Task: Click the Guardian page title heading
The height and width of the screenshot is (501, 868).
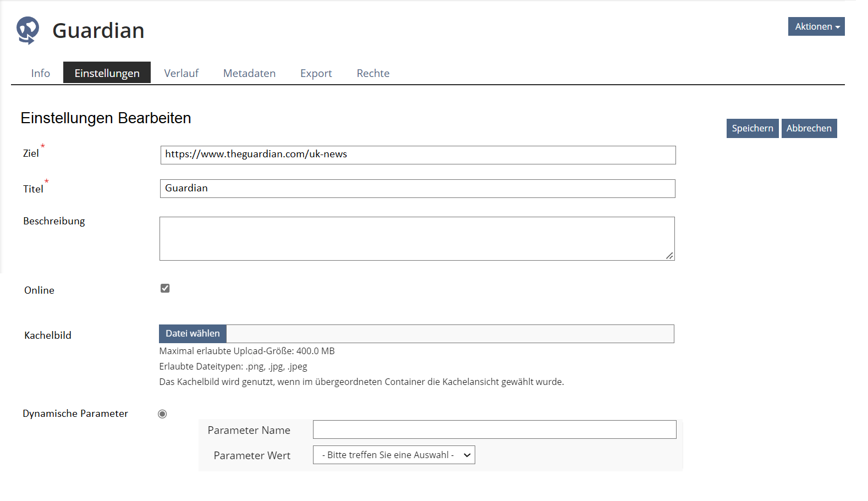Action: pos(98,31)
